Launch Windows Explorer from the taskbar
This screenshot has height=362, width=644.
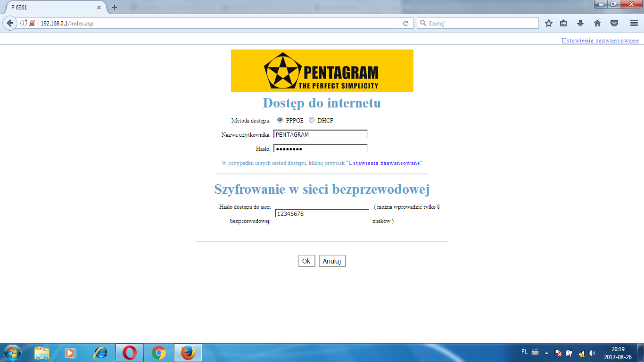42,353
